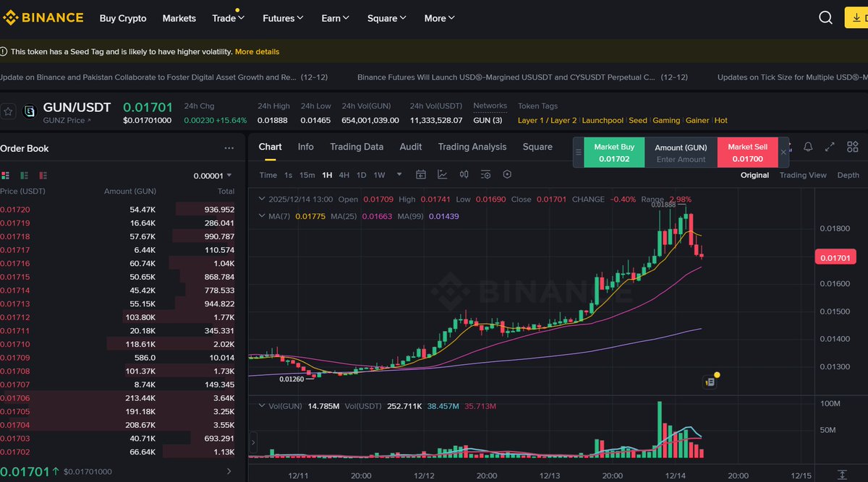The image size is (868, 482).
Task: Select the 1s time interval
Action: click(x=289, y=175)
